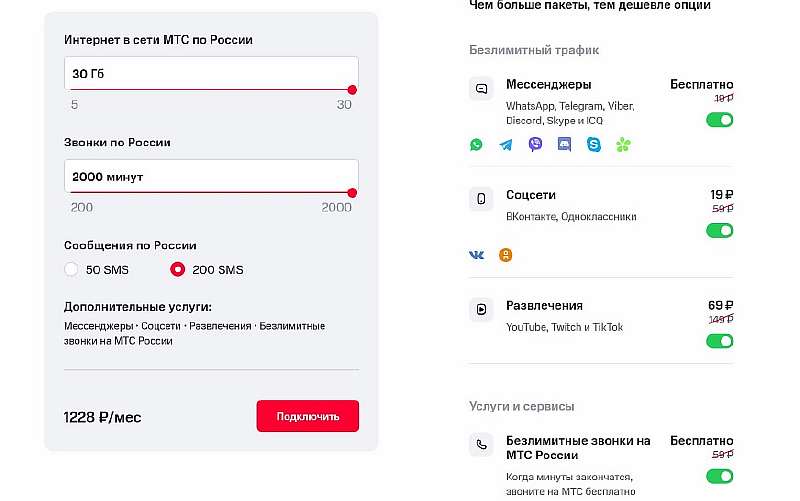Click the ICQ green flower icon

pyautogui.click(x=623, y=145)
